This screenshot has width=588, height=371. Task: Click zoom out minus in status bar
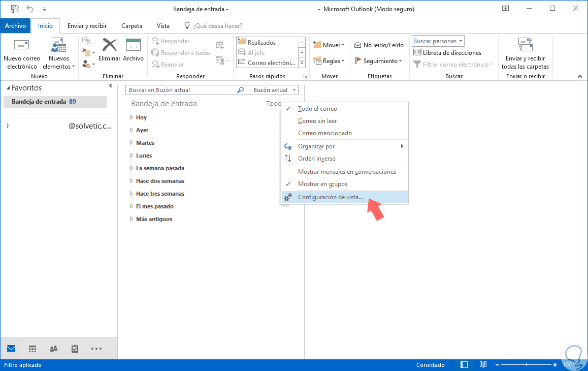[x=497, y=365]
